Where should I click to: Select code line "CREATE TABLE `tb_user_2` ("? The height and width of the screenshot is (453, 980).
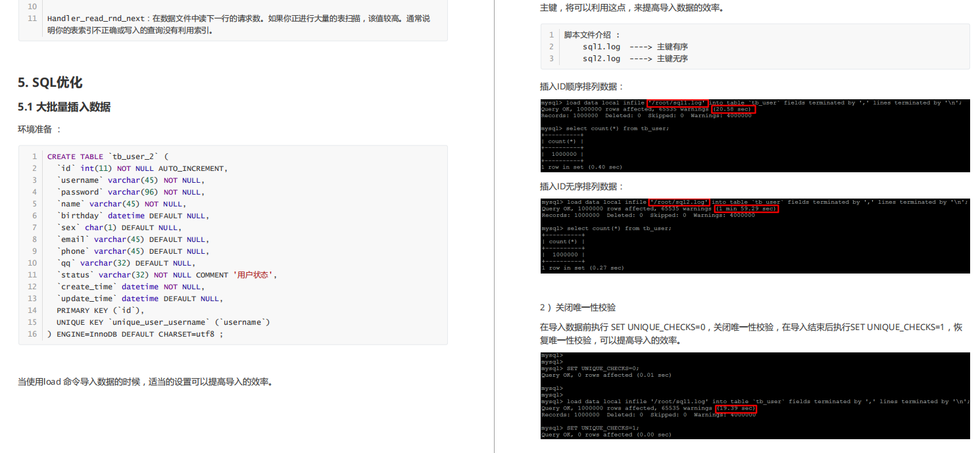108,156
